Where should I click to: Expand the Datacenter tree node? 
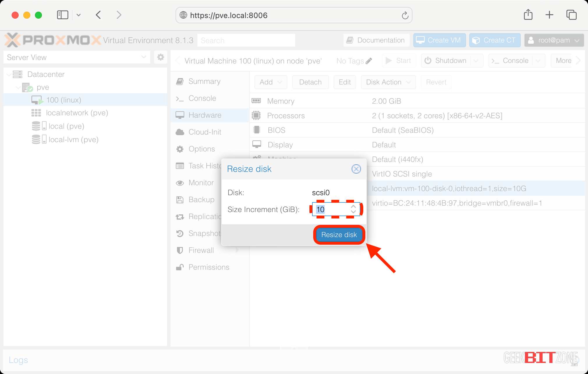point(9,74)
